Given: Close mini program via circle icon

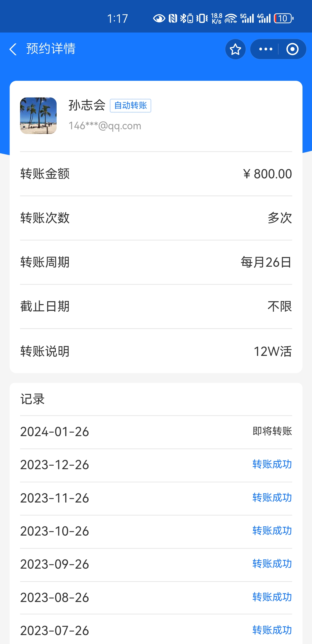Looking at the screenshot, I should click(x=292, y=49).
